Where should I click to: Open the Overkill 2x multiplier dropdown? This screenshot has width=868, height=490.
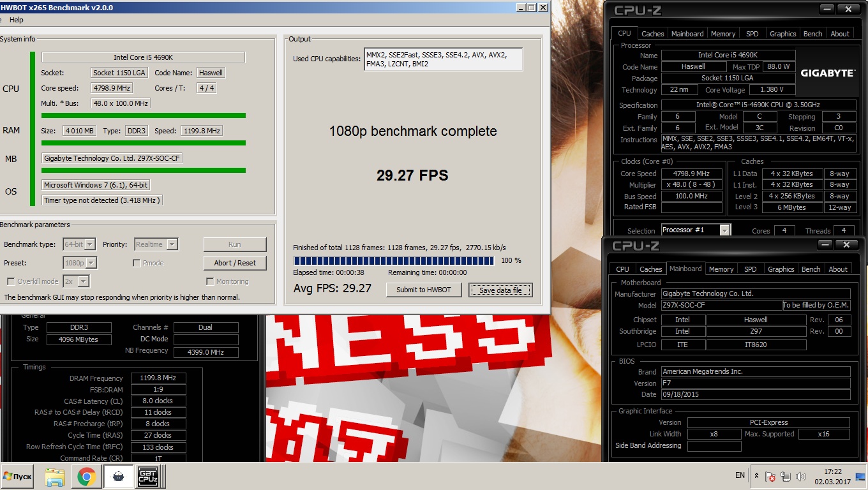click(x=75, y=281)
